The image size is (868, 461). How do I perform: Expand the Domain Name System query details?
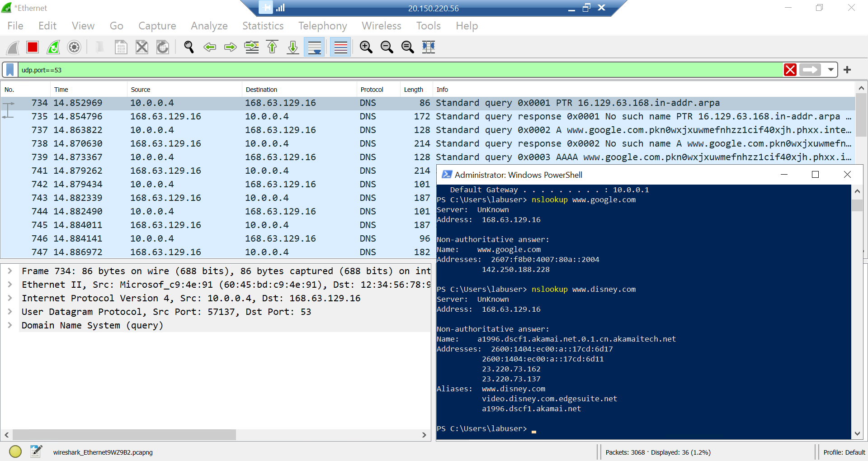click(10, 325)
